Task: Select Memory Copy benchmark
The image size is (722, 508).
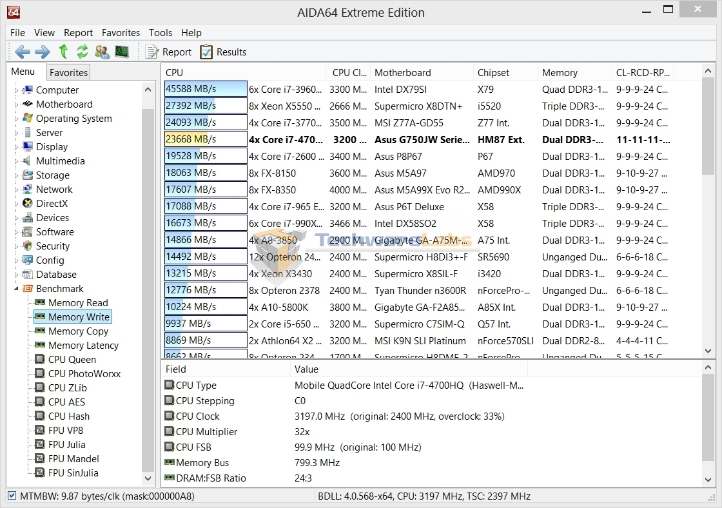Action: (x=78, y=331)
